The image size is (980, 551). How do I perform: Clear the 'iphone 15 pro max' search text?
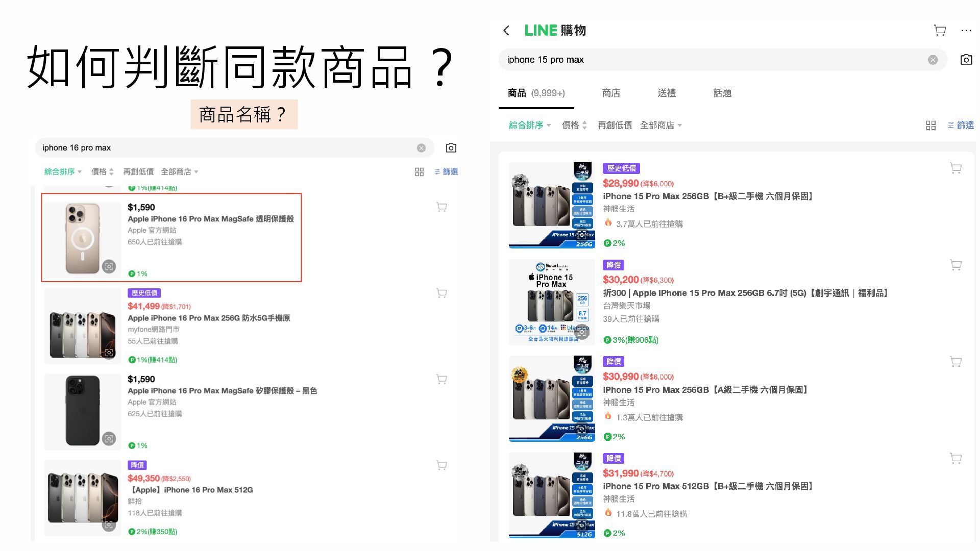[933, 60]
